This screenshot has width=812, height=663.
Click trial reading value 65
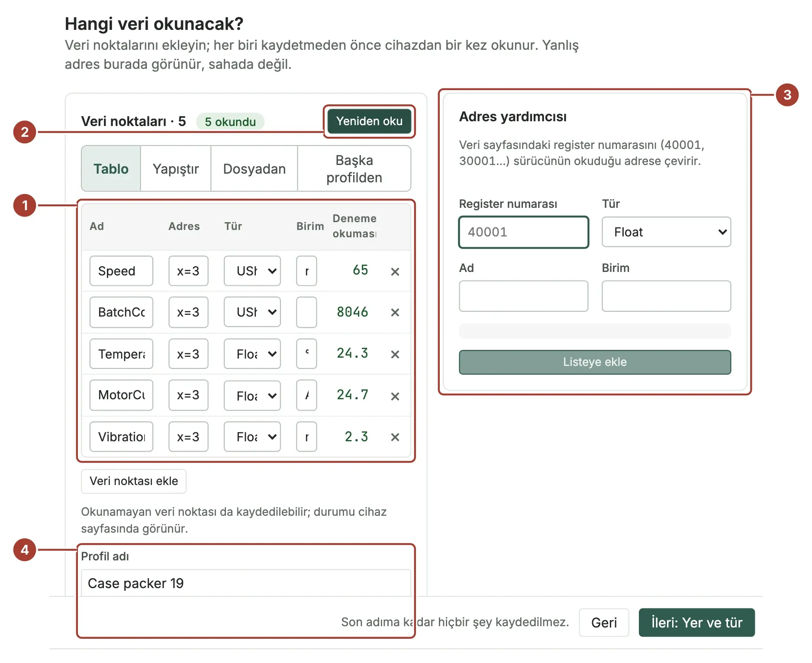[360, 270]
